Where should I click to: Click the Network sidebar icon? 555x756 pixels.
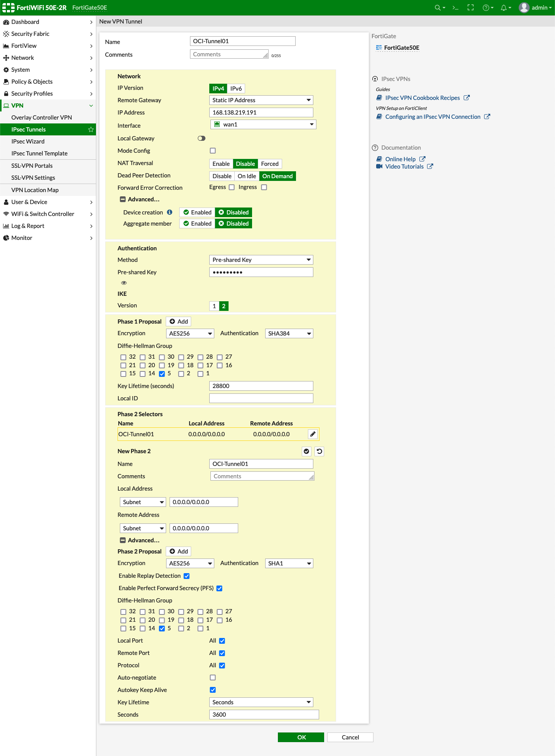coord(6,58)
